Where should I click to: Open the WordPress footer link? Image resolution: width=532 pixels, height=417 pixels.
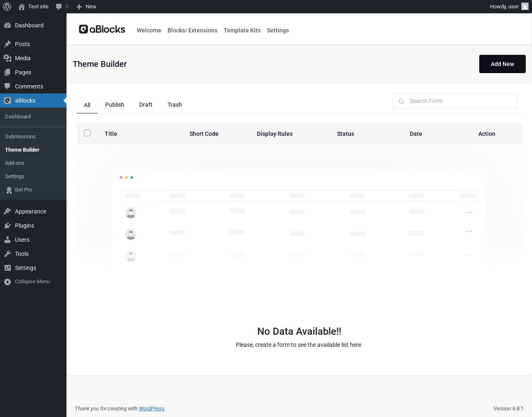point(151,409)
